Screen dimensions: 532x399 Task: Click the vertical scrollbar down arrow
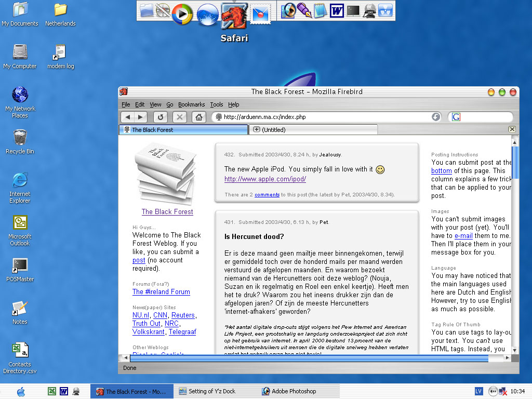(515, 350)
